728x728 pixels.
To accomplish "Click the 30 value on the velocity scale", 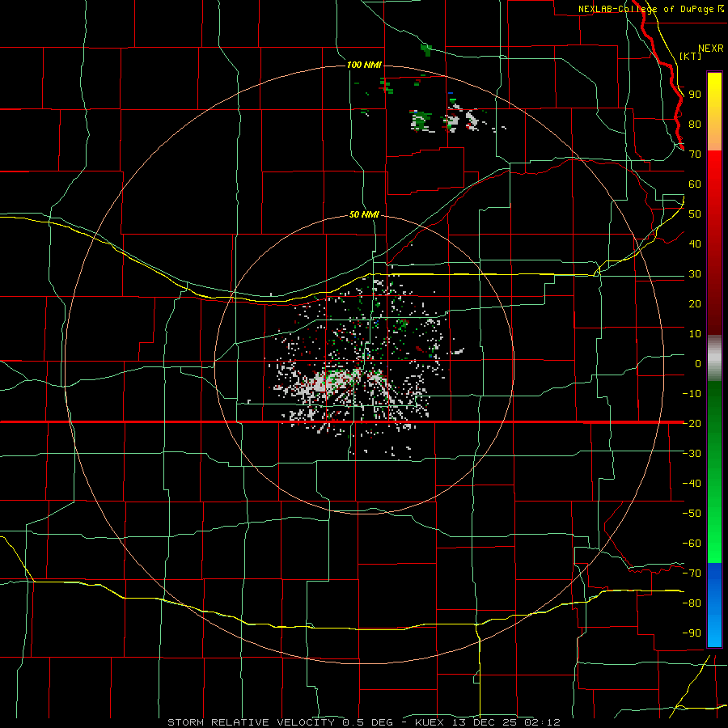I will 695,274.
